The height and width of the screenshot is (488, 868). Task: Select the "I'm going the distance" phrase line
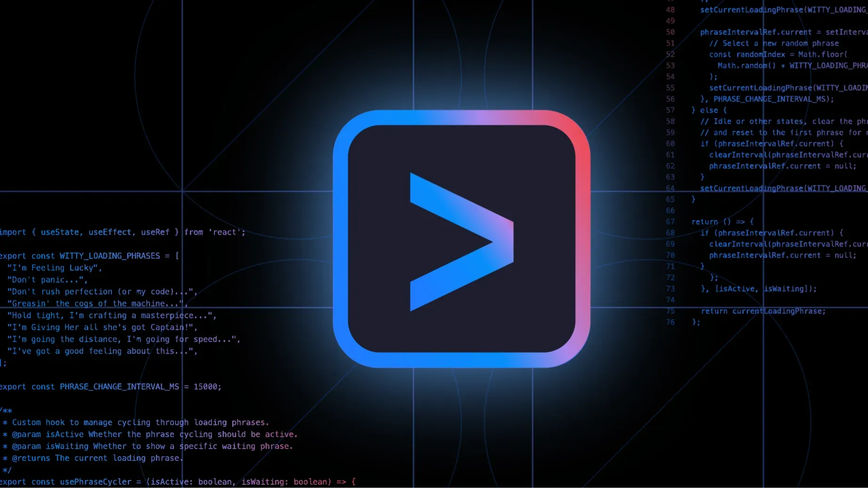click(x=124, y=339)
